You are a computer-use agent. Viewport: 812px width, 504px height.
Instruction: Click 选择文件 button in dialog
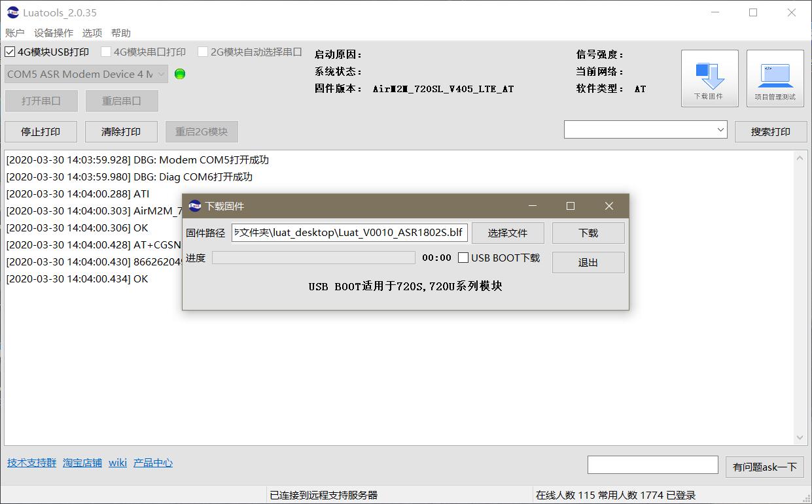[x=508, y=233]
